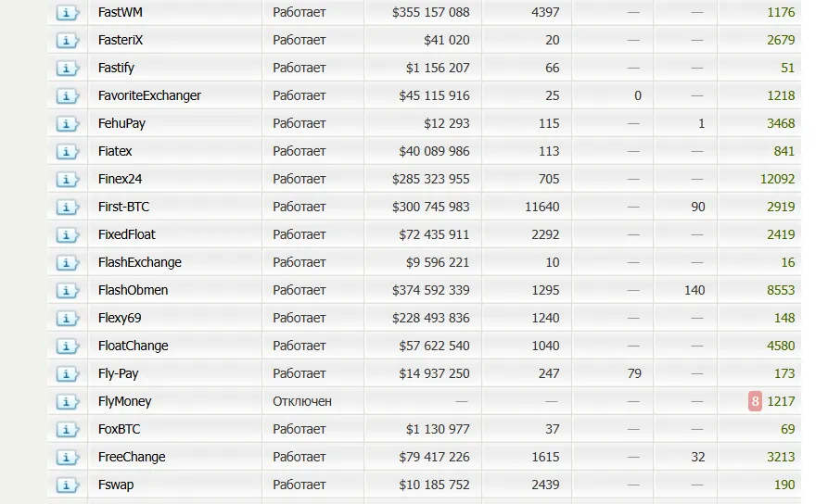Screen dimensions: 828x504
Task: Open info icon for FastWM
Action: [x=67, y=13]
